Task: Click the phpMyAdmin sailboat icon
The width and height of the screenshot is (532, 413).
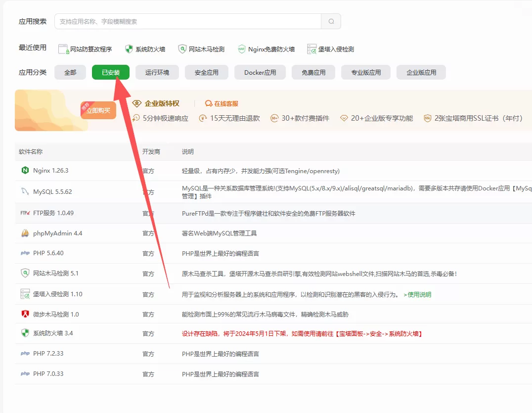Action: [x=25, y=233]
